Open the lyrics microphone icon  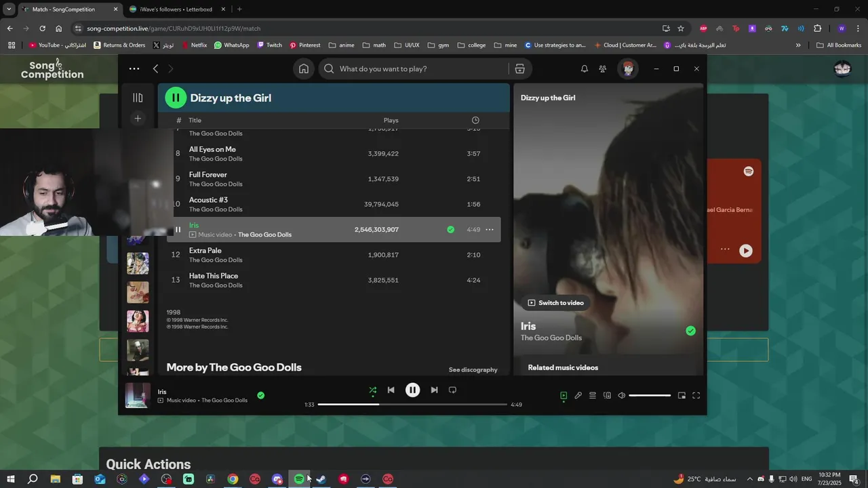(578, 395)
